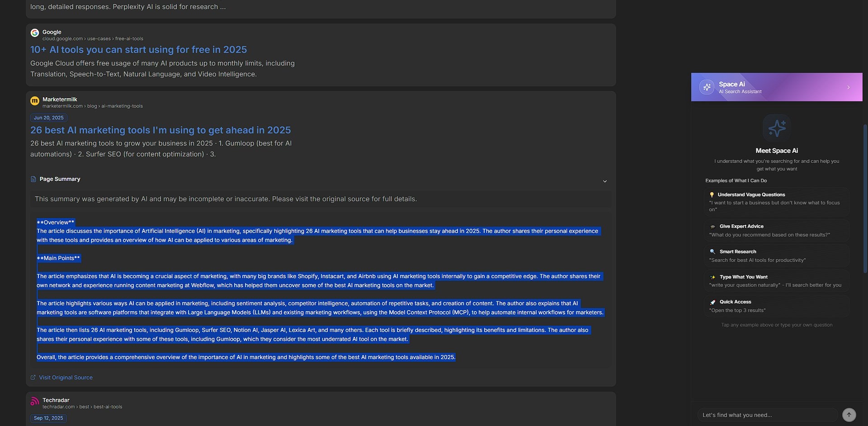The image size is (868, 426).
Task: Click the Techradar site name
Action: pos(56,400)
